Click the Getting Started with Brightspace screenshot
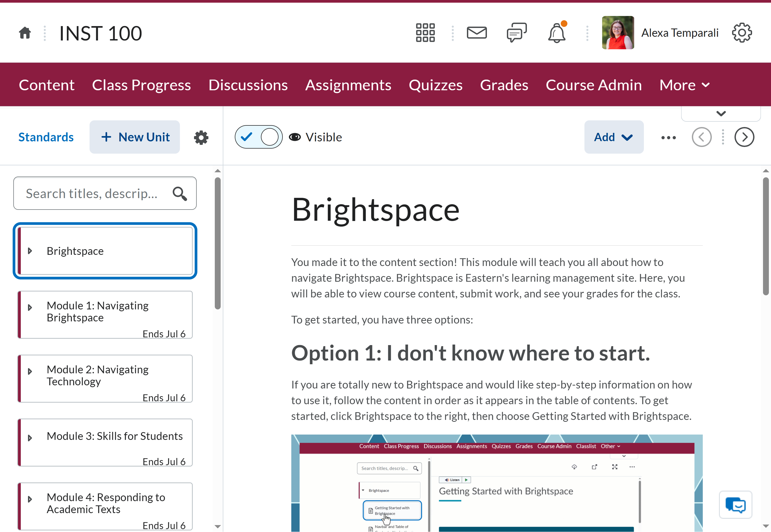Viewport: 771px width, 532px height. click(497, 483)
